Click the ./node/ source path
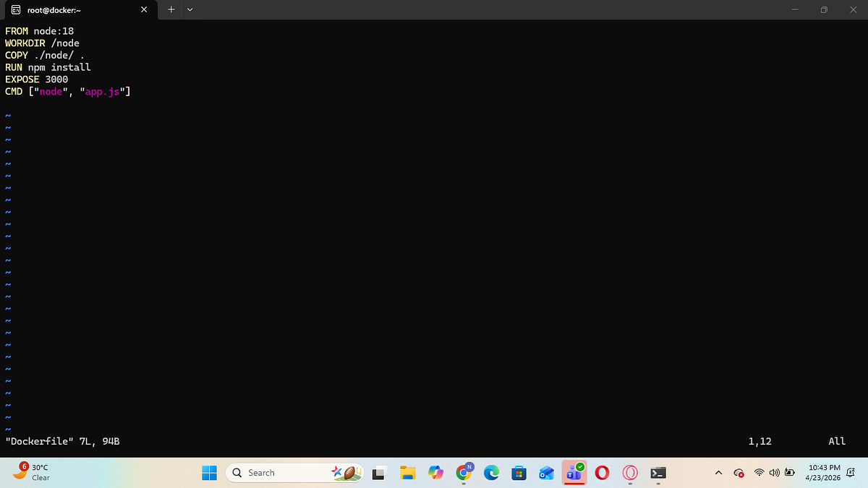The height and width of the screenshot is (488, 868). [54, 56]
